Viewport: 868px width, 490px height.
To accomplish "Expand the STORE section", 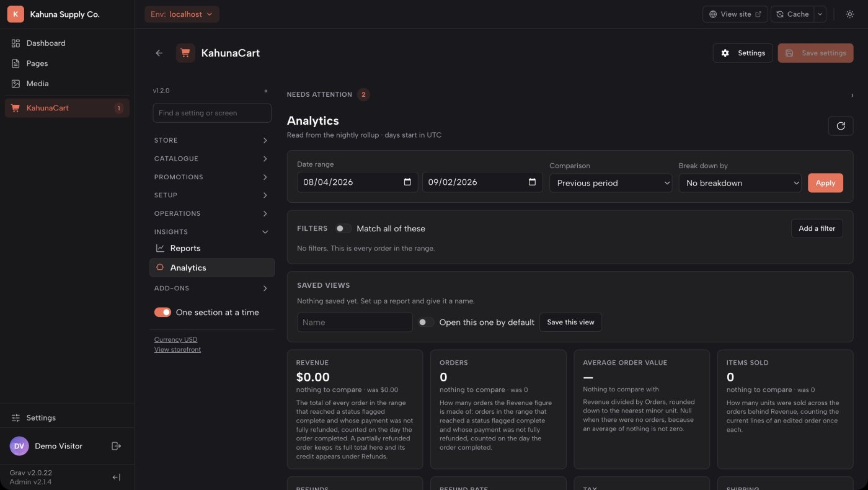I will 211,141.
